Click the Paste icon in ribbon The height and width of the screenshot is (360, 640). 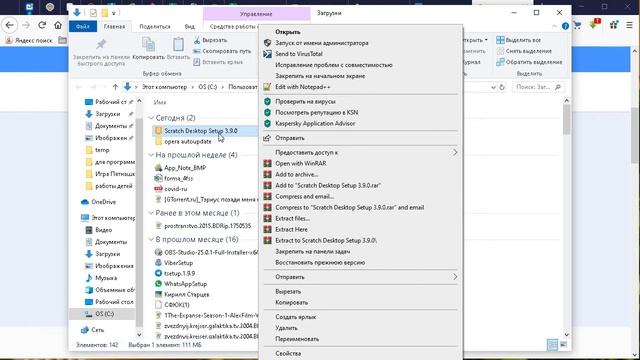(178, 44)
